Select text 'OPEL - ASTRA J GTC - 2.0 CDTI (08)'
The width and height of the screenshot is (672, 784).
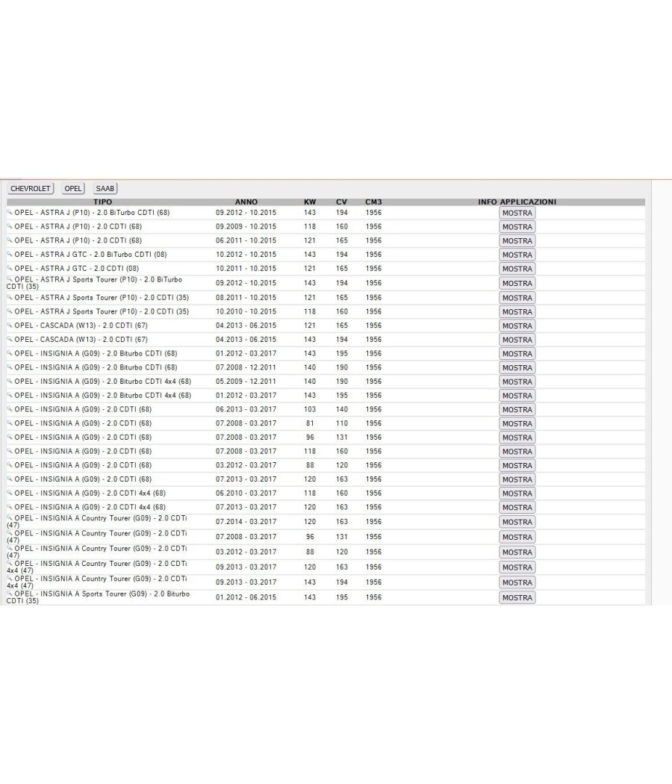click(x=76, y=269)
